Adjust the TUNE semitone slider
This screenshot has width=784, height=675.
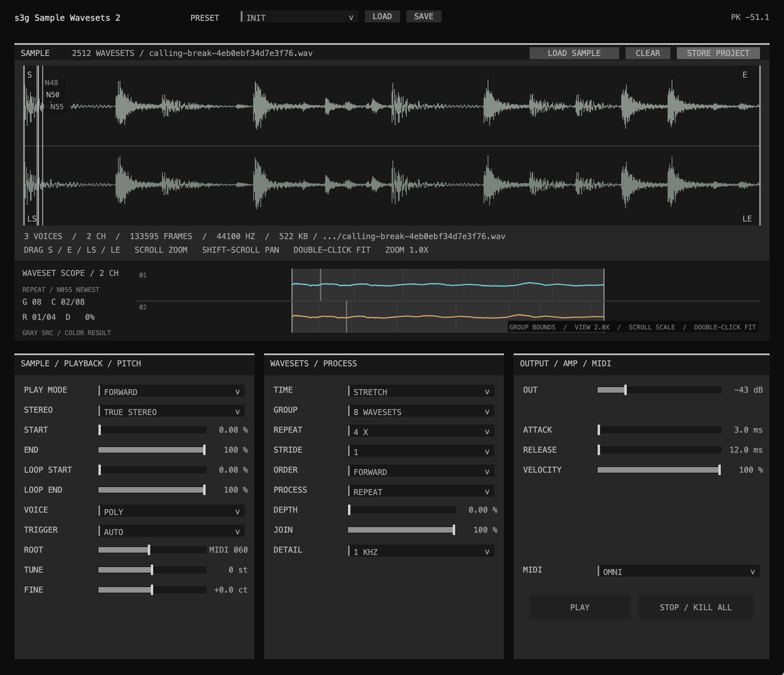point(152,570)
